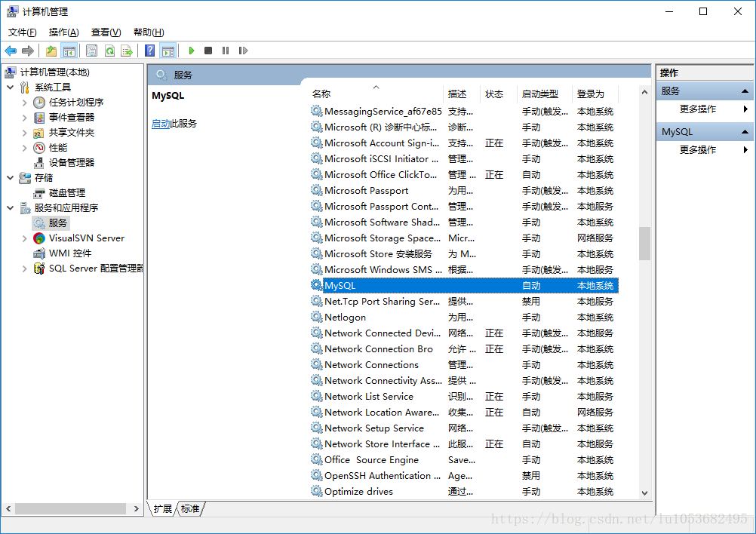Click the services list scroll up arrow
The height and width of the screenshot is (534, 756).
point(644,92)
